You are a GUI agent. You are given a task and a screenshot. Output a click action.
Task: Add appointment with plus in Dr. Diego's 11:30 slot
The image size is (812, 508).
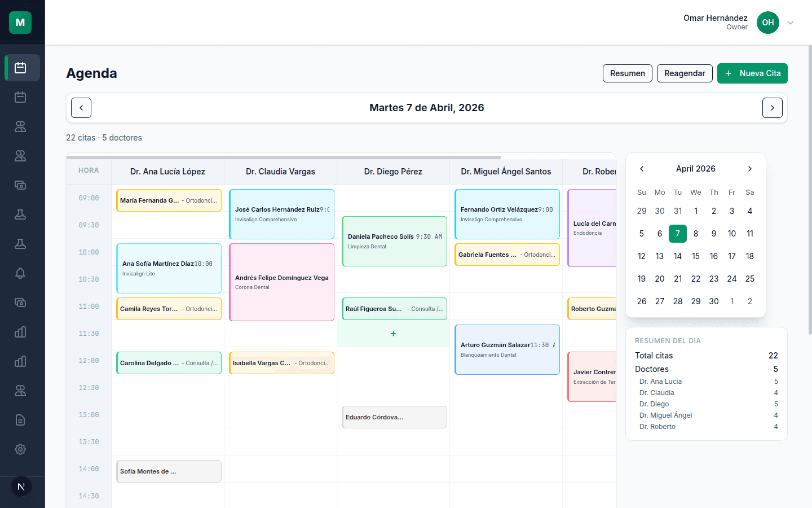(x=393, y=334)
